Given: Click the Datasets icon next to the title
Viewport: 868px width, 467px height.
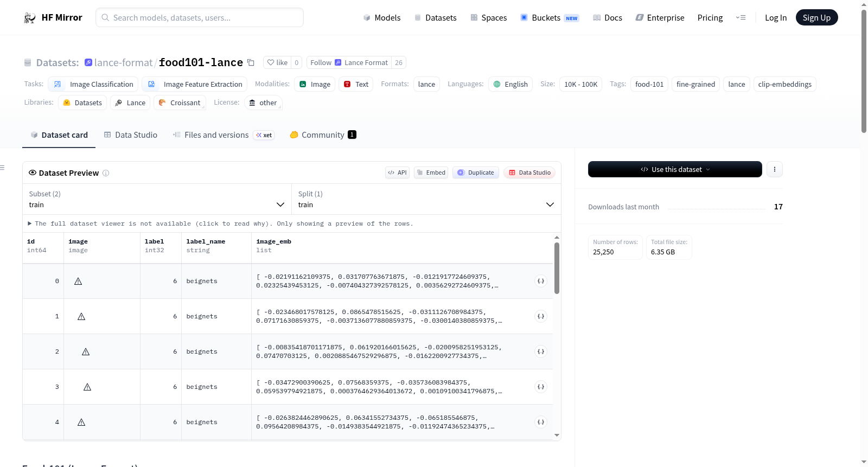Looking at the screenshot, I should tap(28, 62).
